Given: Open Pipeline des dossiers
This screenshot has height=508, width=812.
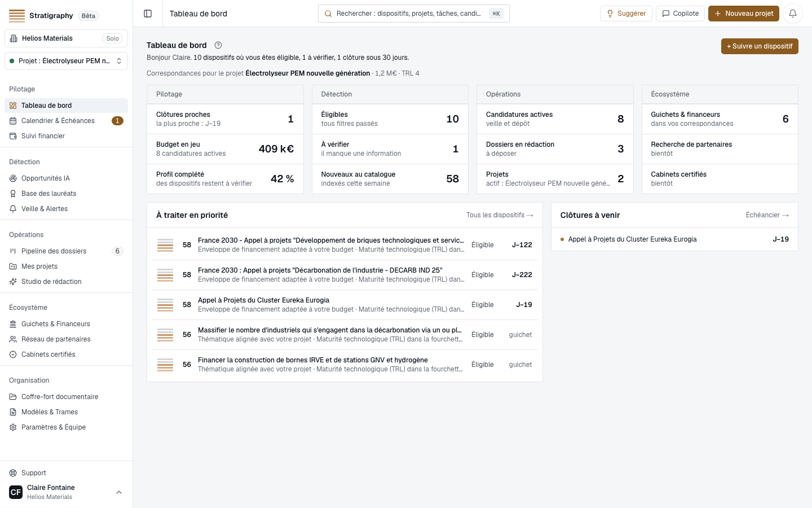Looking at the screenshot, I should pyautogui.click(x=66, y=251).
